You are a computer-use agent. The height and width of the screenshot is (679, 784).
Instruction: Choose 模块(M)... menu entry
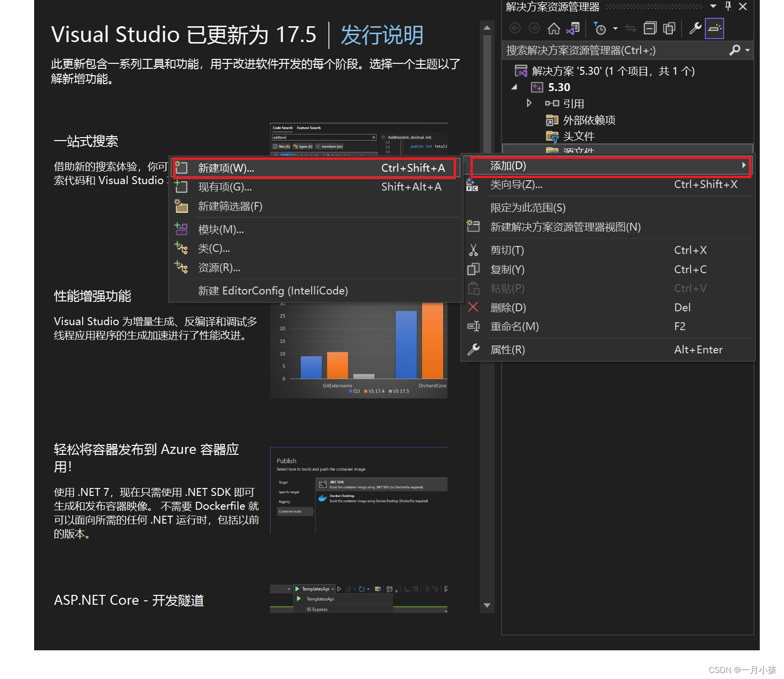tap(316, 230)
